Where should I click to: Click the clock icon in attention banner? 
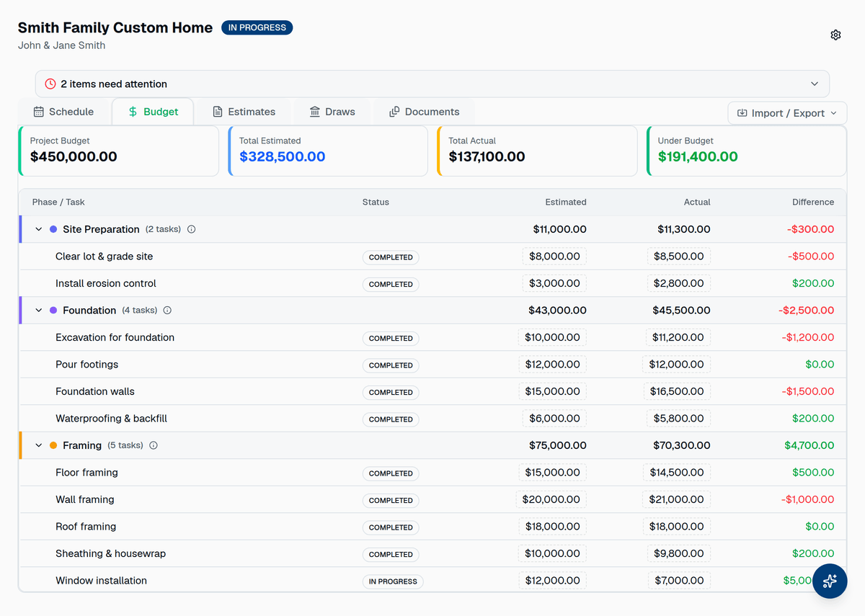click(50, 84)
